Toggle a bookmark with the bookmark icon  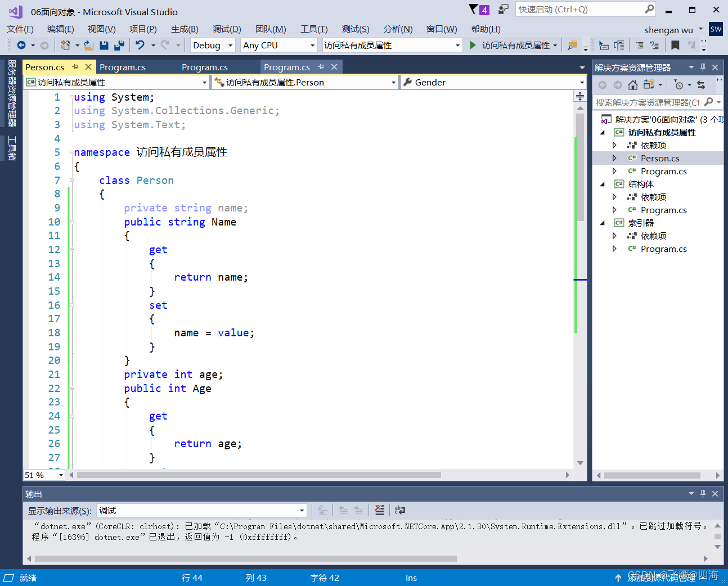(x=675, y=46)
